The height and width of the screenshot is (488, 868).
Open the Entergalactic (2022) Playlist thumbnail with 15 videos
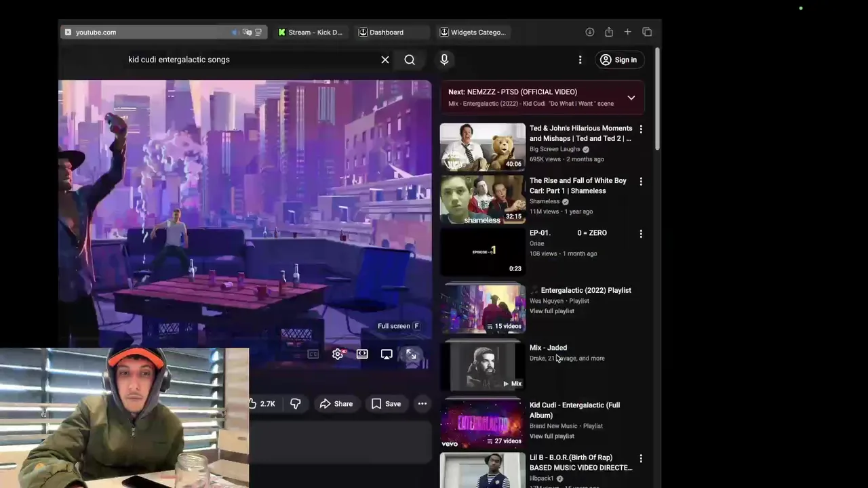pyautogui.click(x=482, y=309)
